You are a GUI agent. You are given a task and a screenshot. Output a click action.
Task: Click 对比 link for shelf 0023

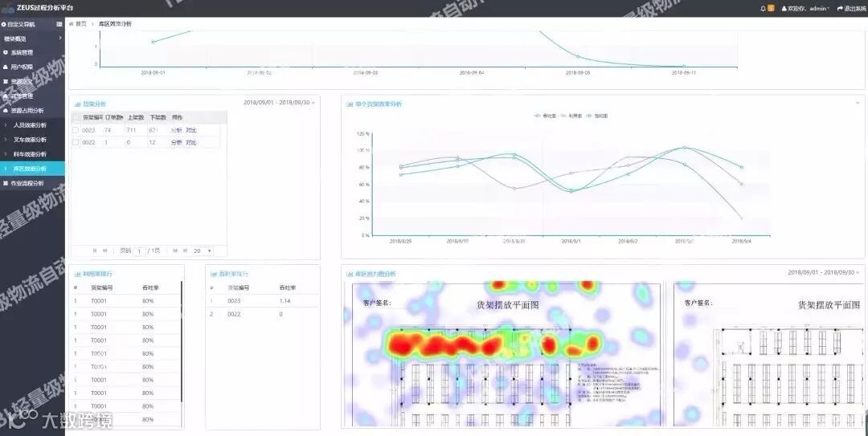tap(191, 130)
